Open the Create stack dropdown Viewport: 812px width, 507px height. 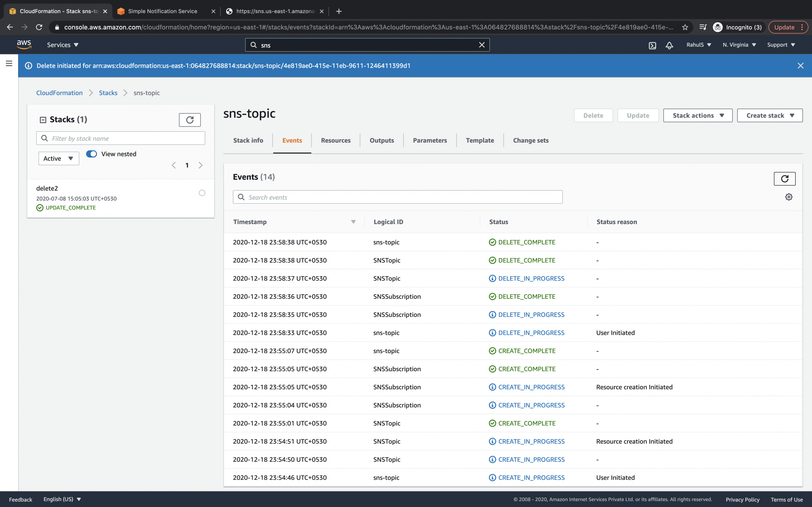pos(770,115)
